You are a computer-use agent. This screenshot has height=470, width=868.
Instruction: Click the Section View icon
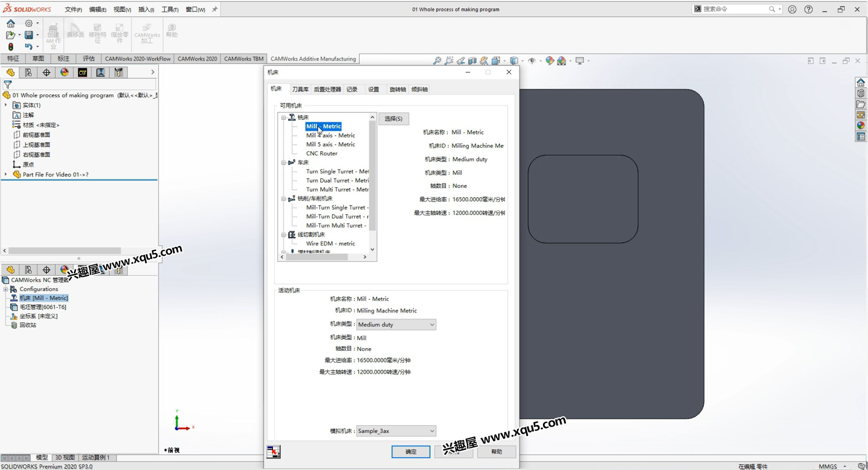tap(473, 61)
